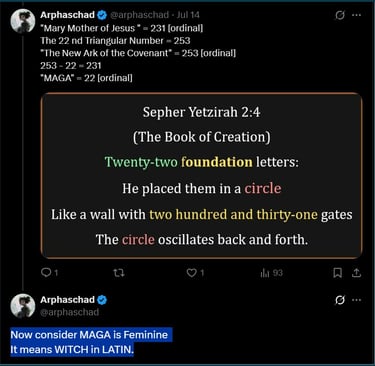Viewport: 375px width, 366px height.
Task: Click verified badge next to first Arphaschad name
Action: pyautogui.click(x=102, y=15)
